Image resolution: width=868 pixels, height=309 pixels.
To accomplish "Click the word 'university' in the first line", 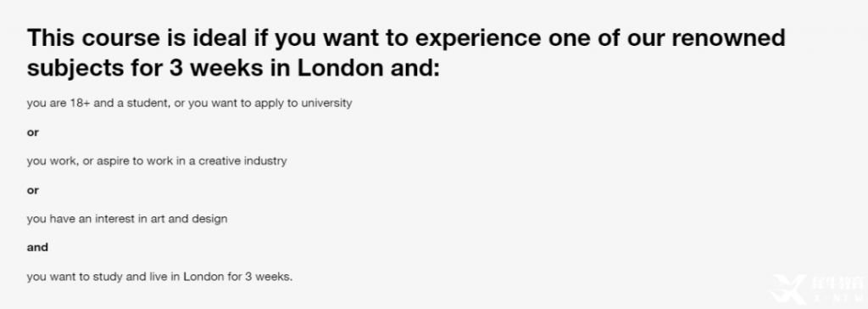I will [x=326, y=104].
